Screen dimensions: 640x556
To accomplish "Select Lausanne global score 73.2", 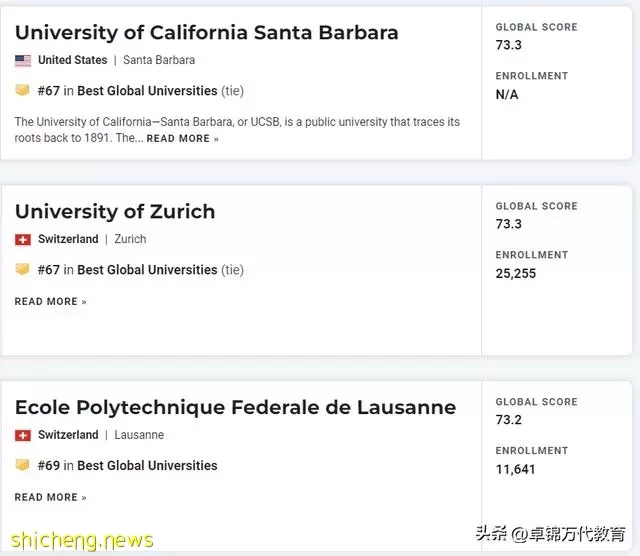I will 509,420.
